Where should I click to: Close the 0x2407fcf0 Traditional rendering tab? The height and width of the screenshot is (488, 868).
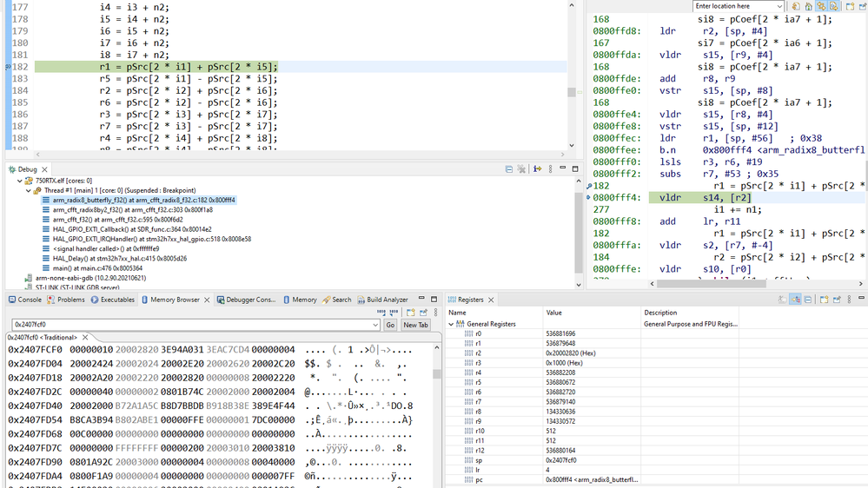tap(85, 337)
